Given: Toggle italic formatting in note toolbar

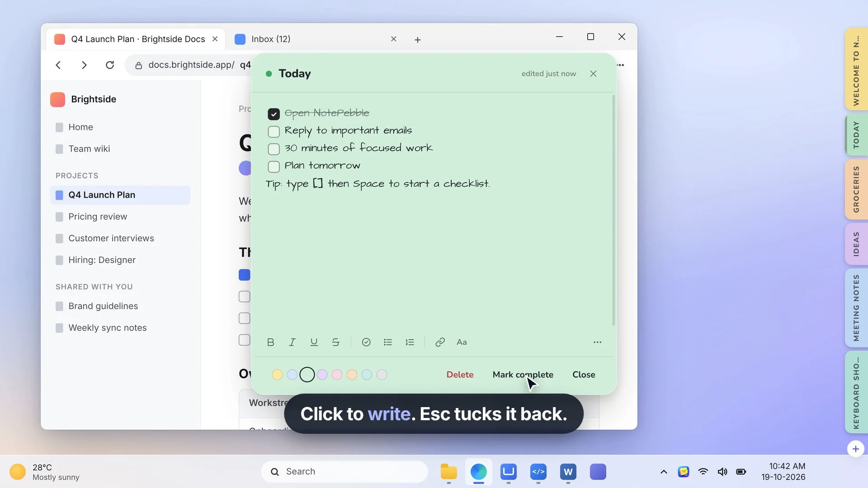Looking at the screenshot, I should (292, 342).
